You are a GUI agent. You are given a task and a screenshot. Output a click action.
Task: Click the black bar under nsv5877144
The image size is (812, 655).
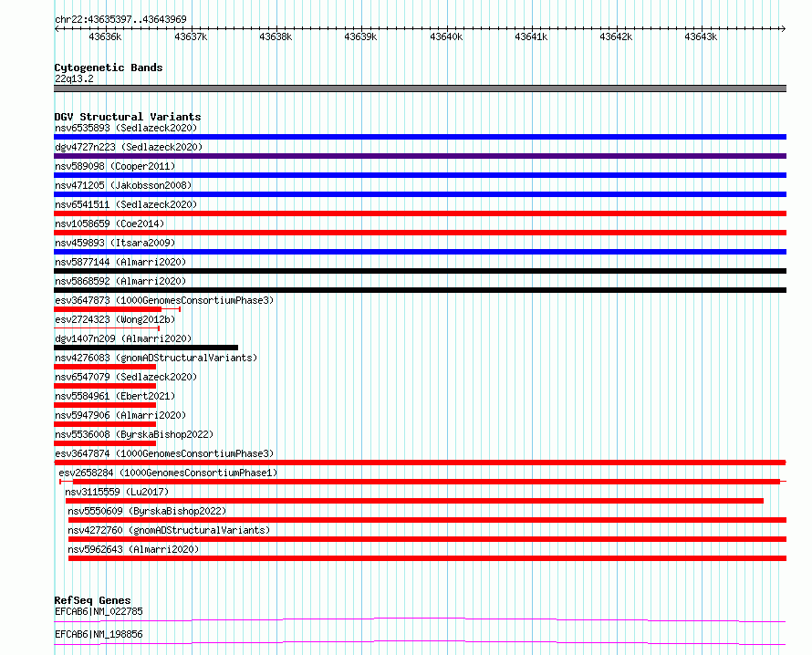420,271
